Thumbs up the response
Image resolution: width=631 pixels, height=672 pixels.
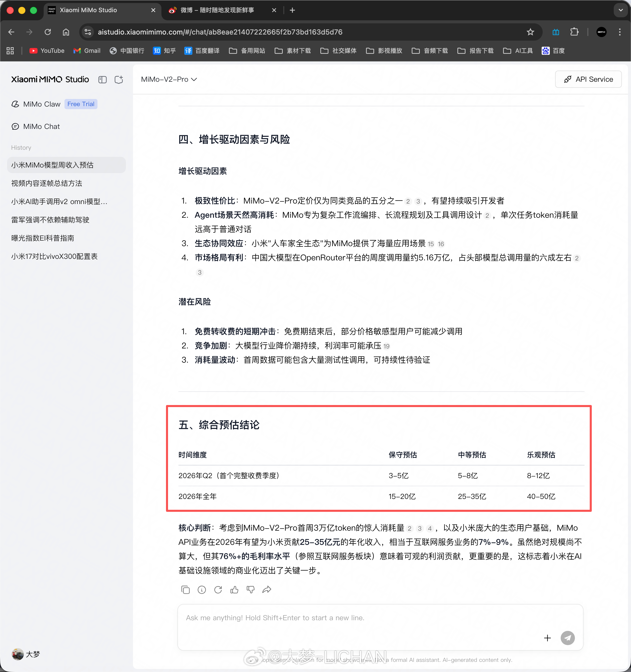(x=234, y=590)
